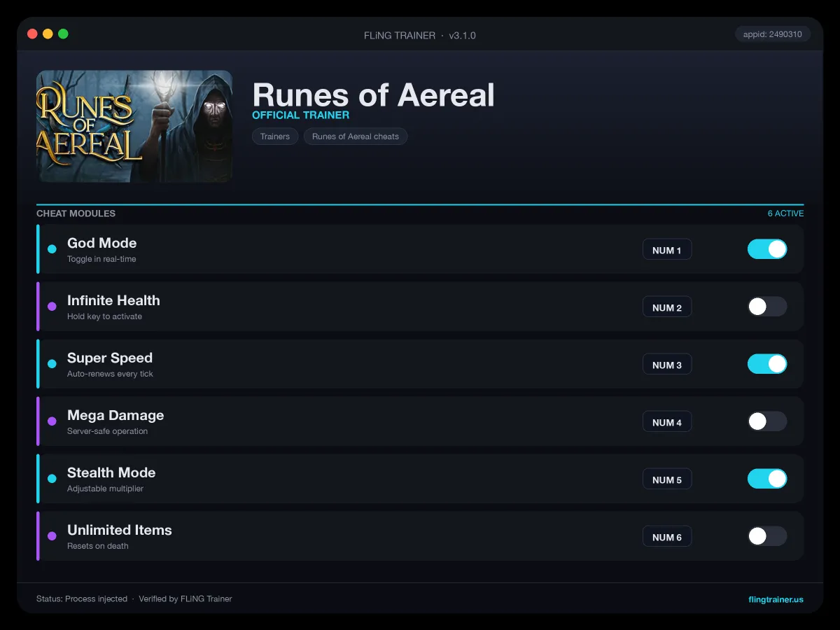The image size is (840, 630).
Task: Click the purple dot beside Unlimited Items
Action: [52, 536]
